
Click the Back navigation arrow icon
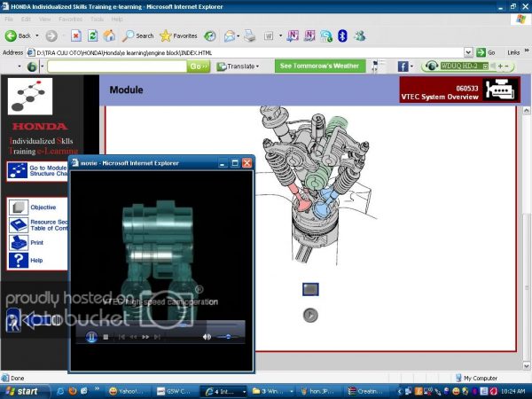point(11,35)
